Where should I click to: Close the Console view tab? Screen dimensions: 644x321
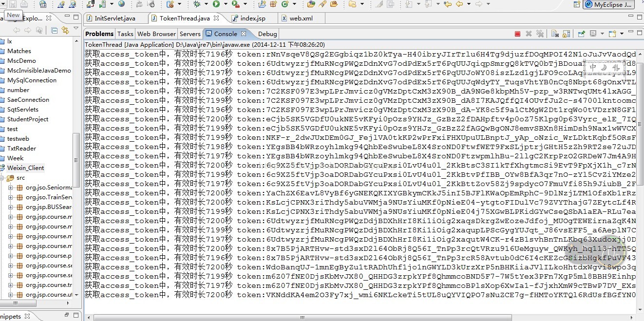pyautogui.click(x=244, y=34)
